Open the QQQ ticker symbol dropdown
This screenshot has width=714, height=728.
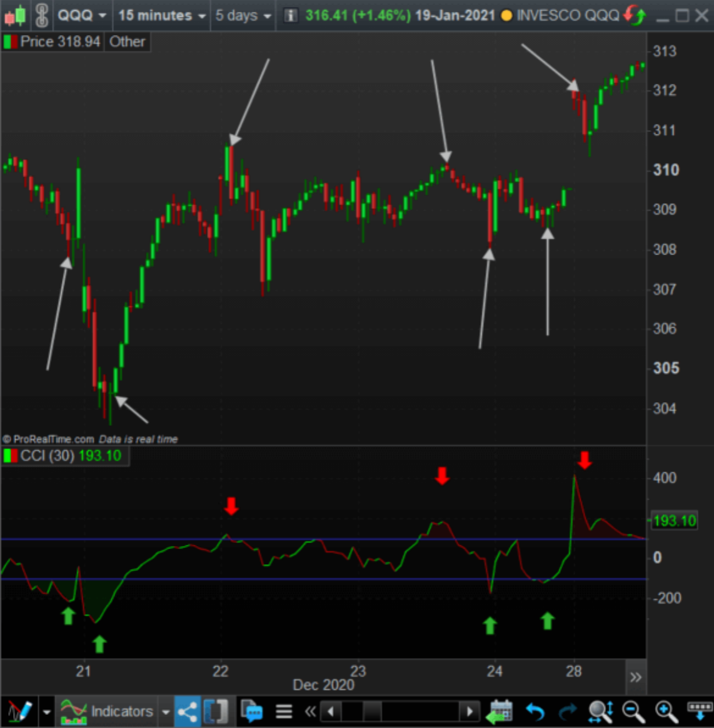[81, 15]
